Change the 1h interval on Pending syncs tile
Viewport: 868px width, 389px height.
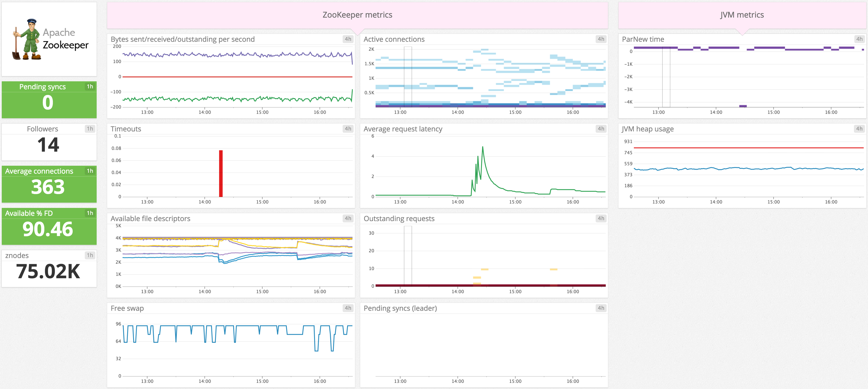point(90,86)
